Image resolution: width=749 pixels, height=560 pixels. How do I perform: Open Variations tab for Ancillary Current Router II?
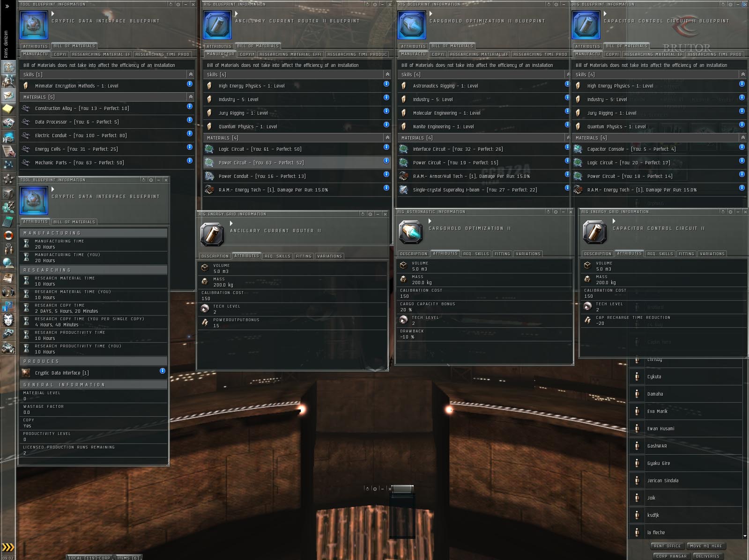coord(329,256)
